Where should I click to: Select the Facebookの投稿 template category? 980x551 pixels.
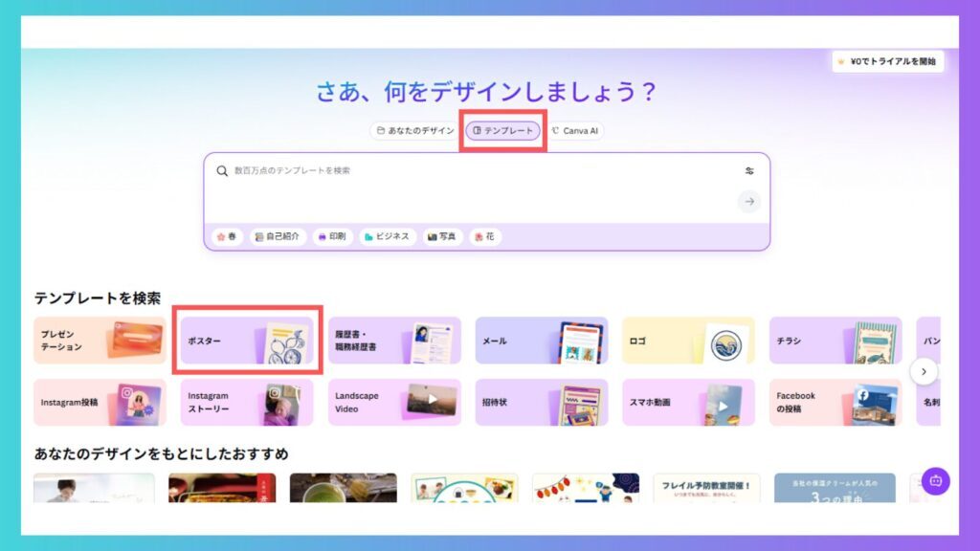[835, 403]
